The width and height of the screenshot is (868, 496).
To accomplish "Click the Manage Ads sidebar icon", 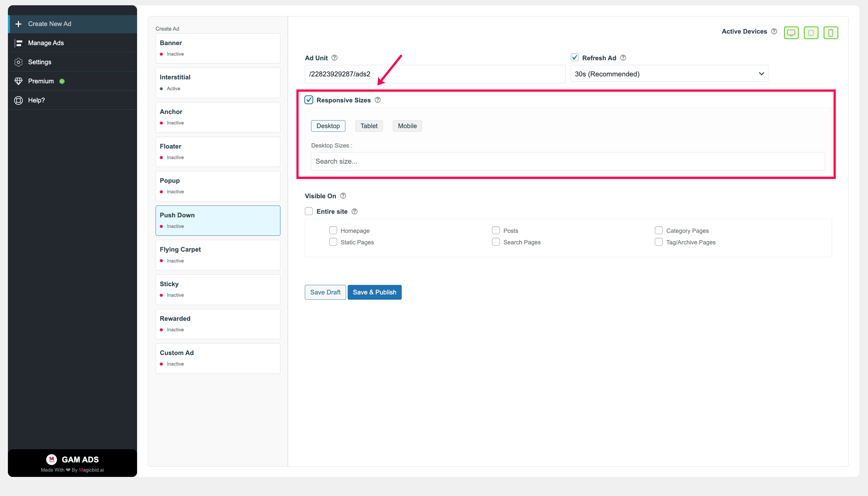I will point(18,43).
